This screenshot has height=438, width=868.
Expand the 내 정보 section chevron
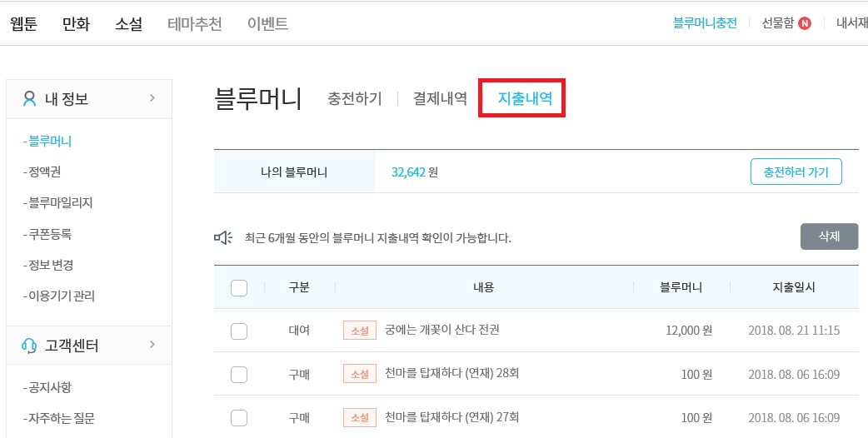point(152,98)
